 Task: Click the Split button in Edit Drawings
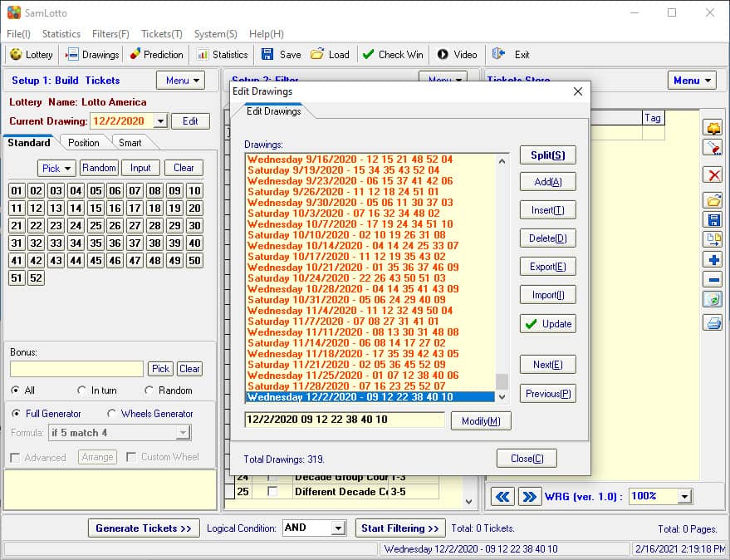pyautogui.click(x=548, y=155)
